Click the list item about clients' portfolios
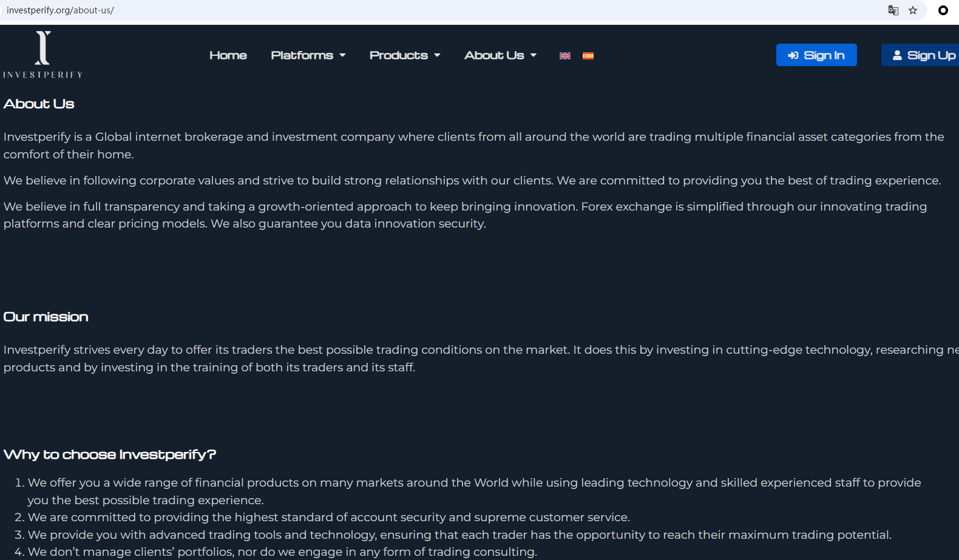 pos(282,552)
